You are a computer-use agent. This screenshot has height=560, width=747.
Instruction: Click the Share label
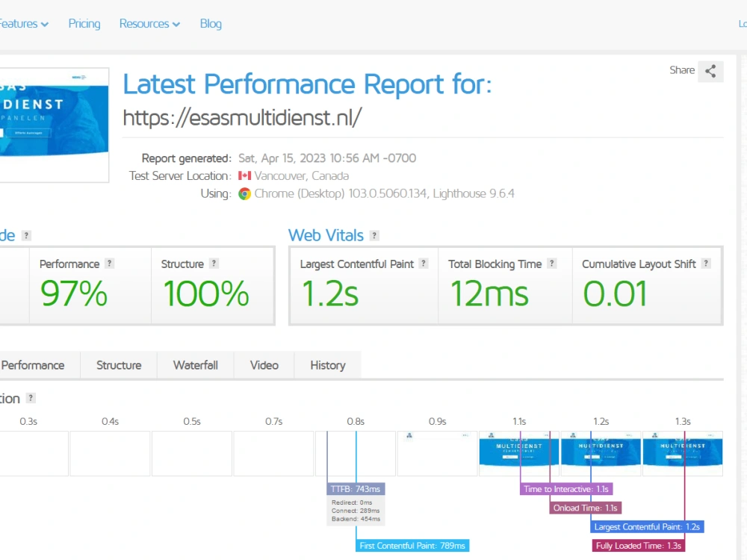[682, 70]
